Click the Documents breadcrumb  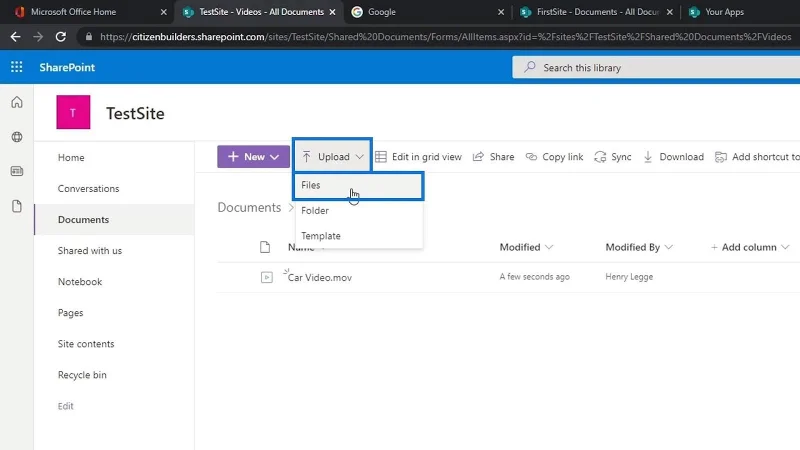pos(249,207)
